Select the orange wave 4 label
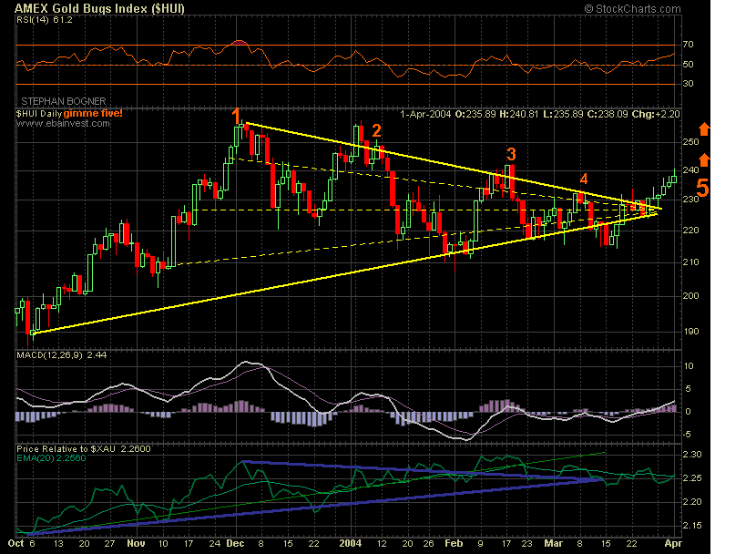 tap(584, 179)
